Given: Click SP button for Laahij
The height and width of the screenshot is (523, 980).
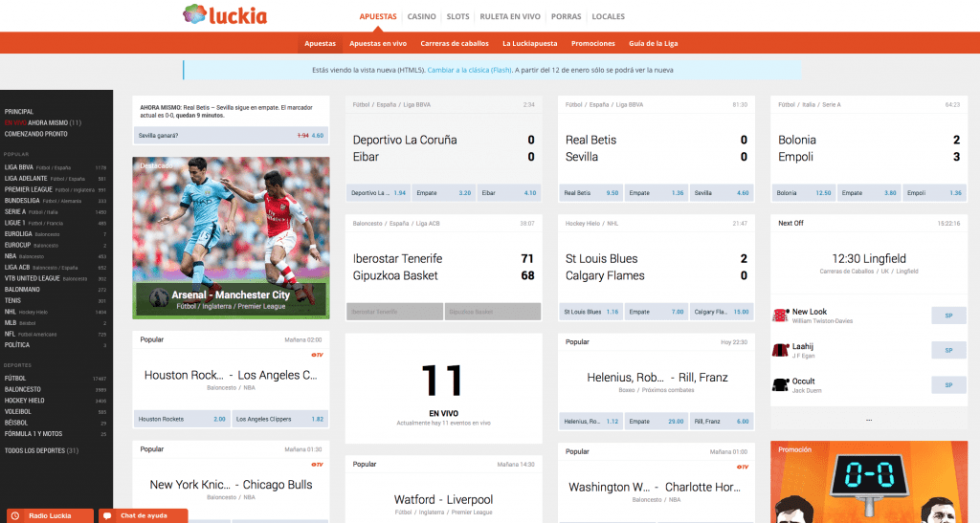Looking at the screenshot, I should pos(948,350).
